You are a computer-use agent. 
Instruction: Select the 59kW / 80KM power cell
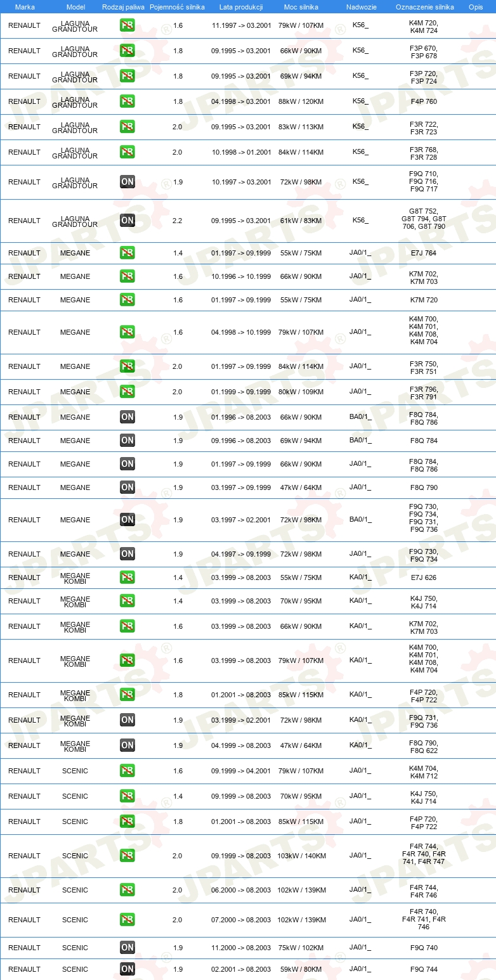301,969
